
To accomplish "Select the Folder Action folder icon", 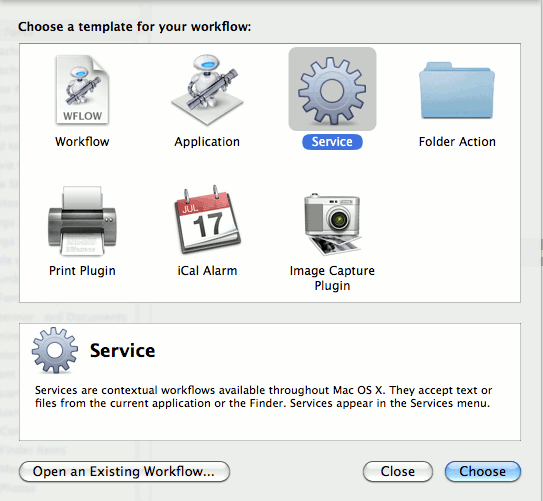I will point(457,90).
